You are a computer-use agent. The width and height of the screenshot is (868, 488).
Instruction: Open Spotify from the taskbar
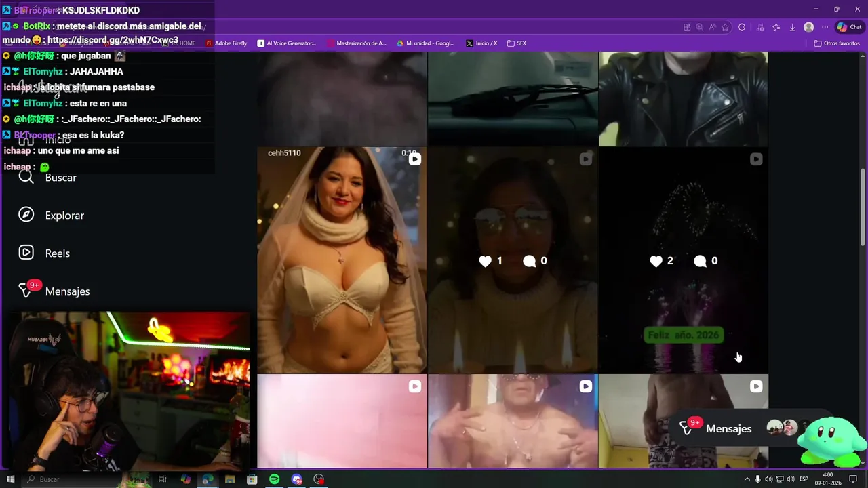(274, 479)
